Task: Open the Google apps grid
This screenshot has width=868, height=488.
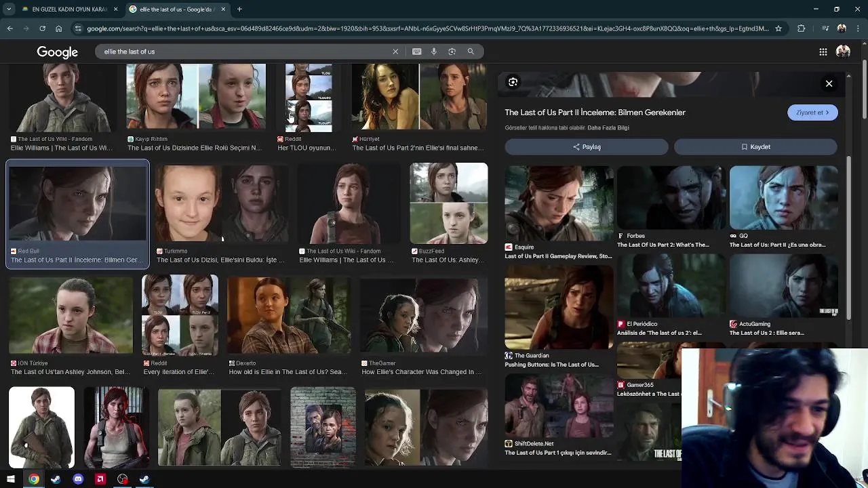Action: tap(823, 52)
